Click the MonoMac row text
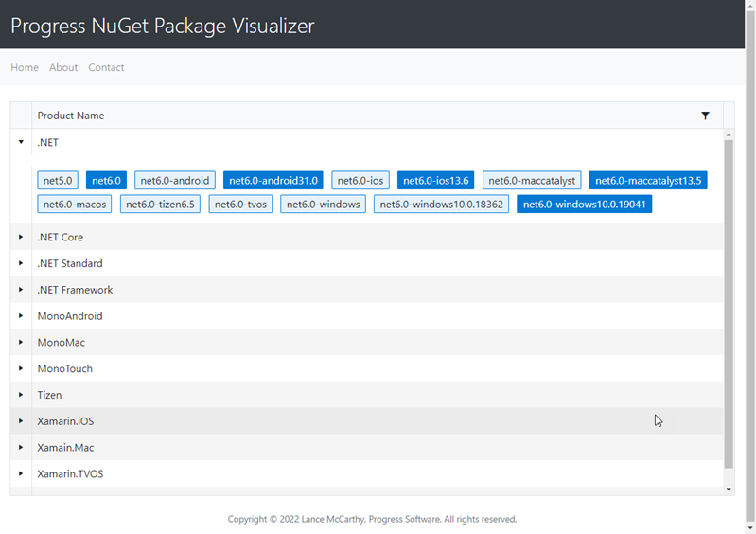 pyautogui.click(x=62, y=342)
